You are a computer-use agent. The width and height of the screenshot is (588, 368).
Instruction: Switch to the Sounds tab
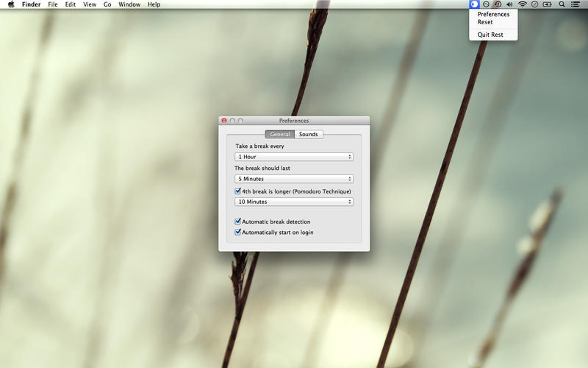pos(309,134)
